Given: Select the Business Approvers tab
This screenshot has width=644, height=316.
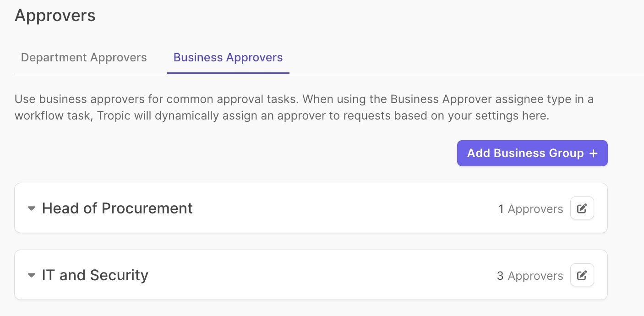Looking at the screenshot, I should [228, 58].
